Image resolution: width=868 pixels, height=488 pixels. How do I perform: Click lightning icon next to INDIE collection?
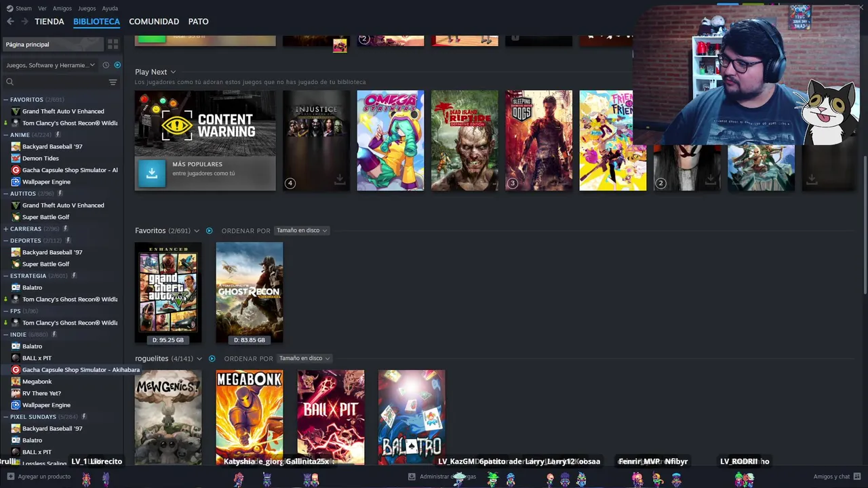tap(54, 335)
